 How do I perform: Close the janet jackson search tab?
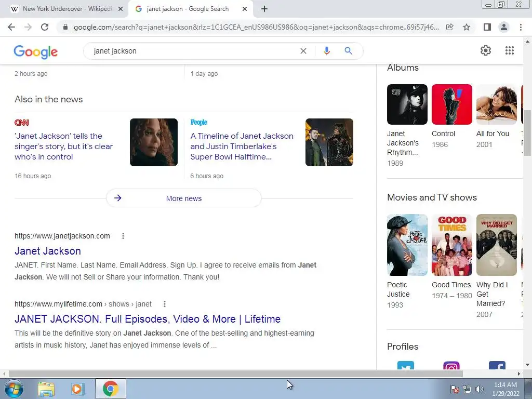click(245, 9)
